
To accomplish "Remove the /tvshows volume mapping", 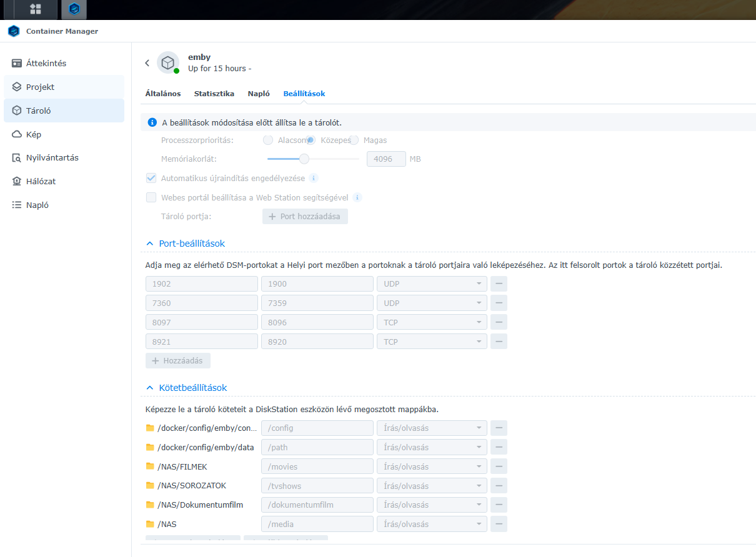I will pyautogui.click(x=499, y=486).
